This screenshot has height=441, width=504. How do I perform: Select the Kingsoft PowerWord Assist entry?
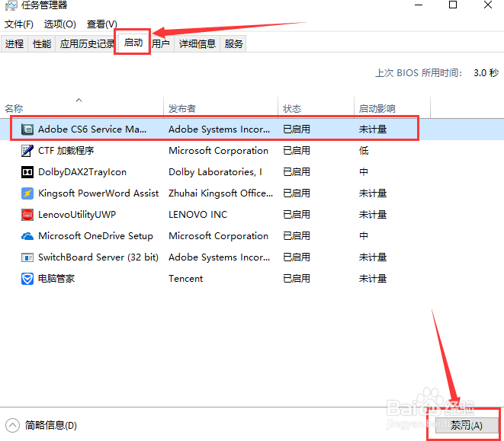pos(98,193)
